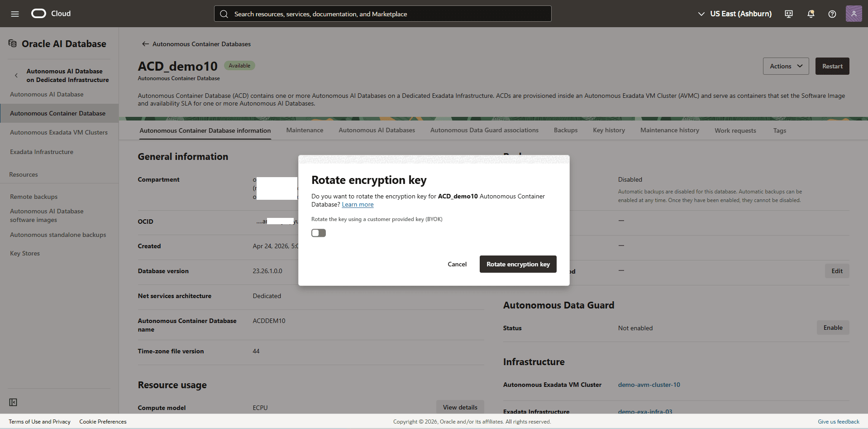Open the Backups tab

(566, 130)
